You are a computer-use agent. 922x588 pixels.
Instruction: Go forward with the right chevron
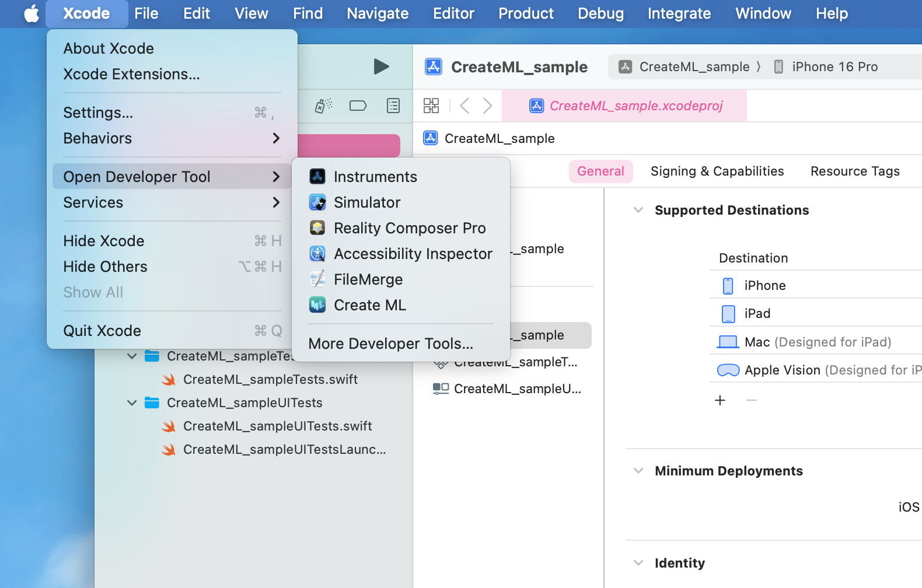point(488,106)
